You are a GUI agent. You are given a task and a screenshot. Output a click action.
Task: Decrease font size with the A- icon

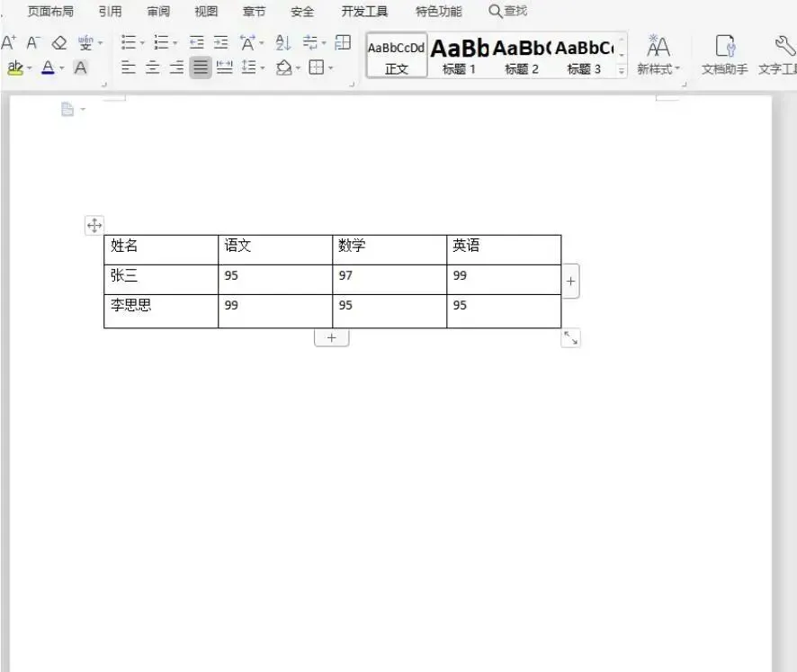coord(33,42)
